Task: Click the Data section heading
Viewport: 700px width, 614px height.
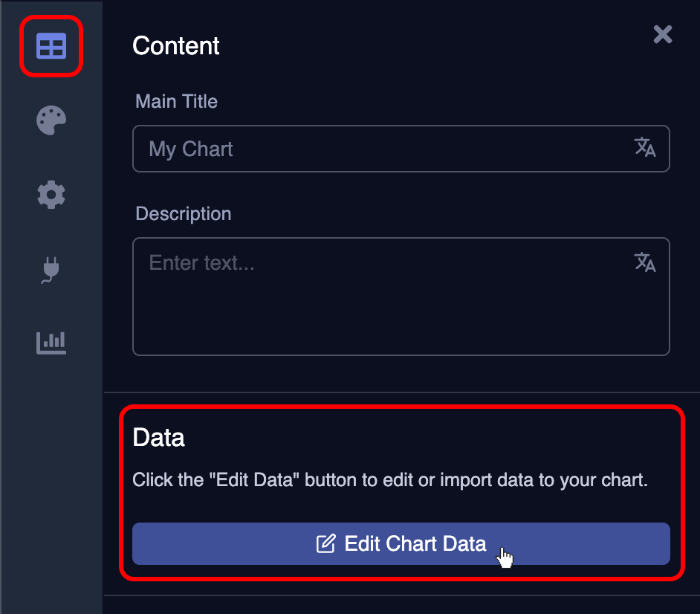Action: tap(158, 438)
